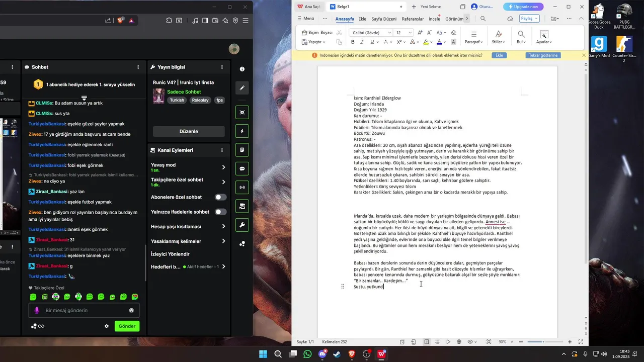Screen dimensions: 644x362
Task: Open the WPS search magnifier icon
Action: 483,19
